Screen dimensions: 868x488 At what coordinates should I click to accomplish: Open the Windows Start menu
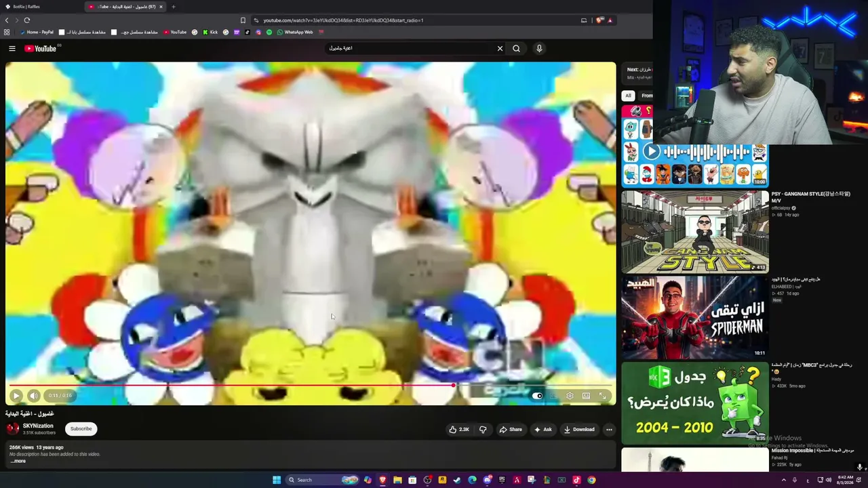pyautogui.click(x=277, y=480)
